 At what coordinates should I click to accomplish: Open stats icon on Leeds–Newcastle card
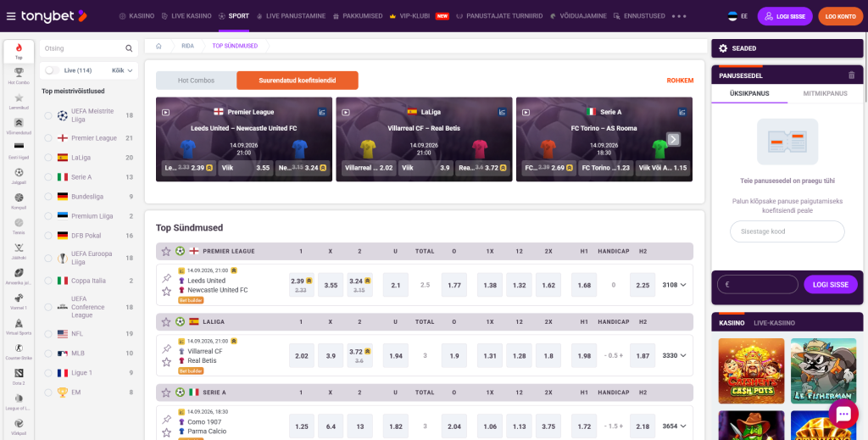pyautogui.click(x=322, y=112)
